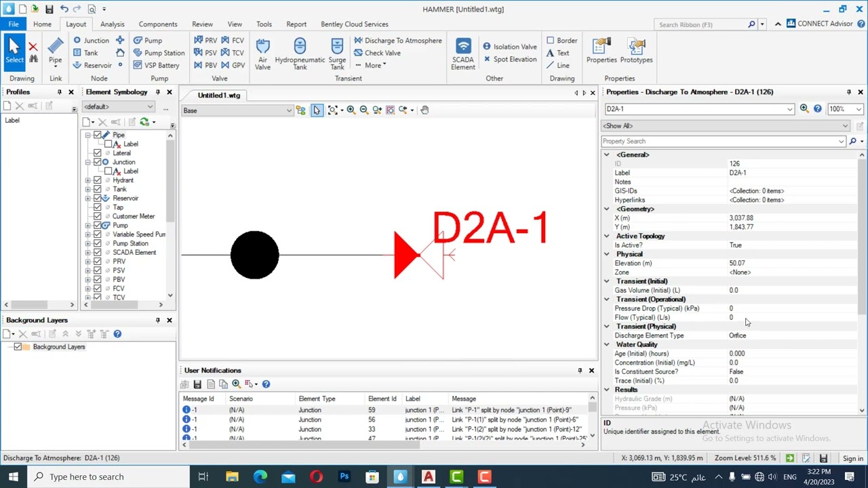
Task: Open CONNECT Advisor
Action: (819, 24)
